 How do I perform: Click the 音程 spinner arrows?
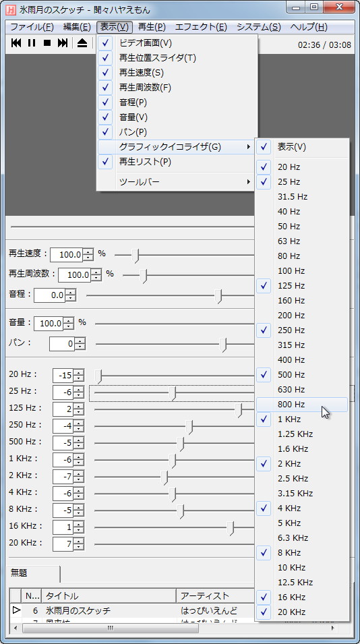tap(71, 295)
